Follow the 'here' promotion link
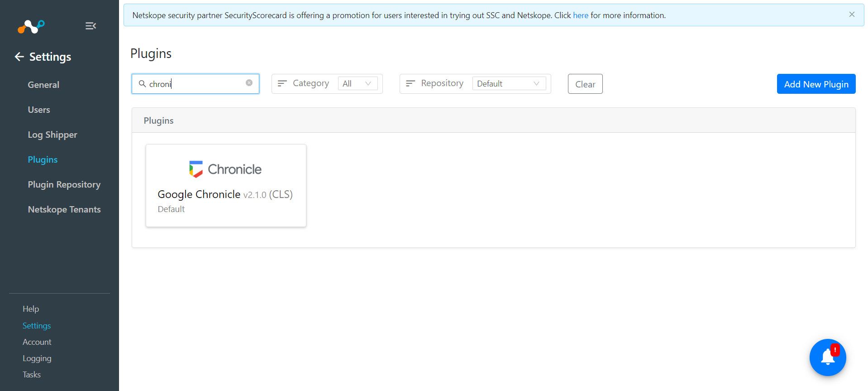The image size is (868, 391). tap(581, 15)
